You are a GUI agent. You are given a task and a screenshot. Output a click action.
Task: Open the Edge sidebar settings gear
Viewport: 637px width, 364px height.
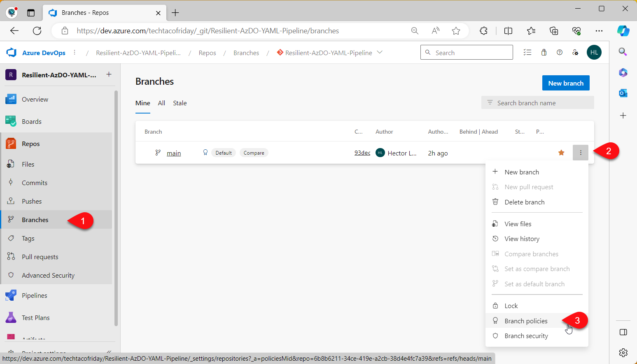point(623,352)
